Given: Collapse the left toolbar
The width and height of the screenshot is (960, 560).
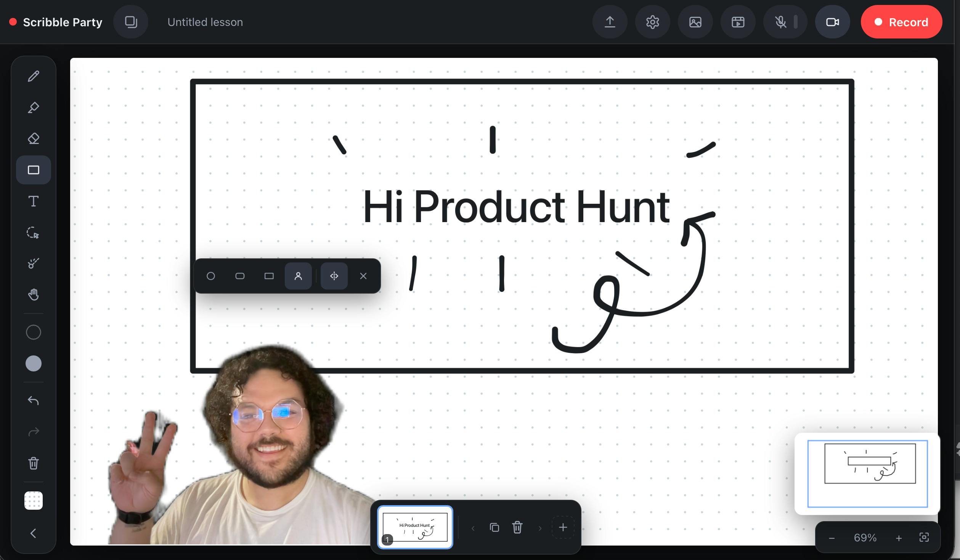Looking at the screenshot, I should pyautogui.click(x=34, y=533).
